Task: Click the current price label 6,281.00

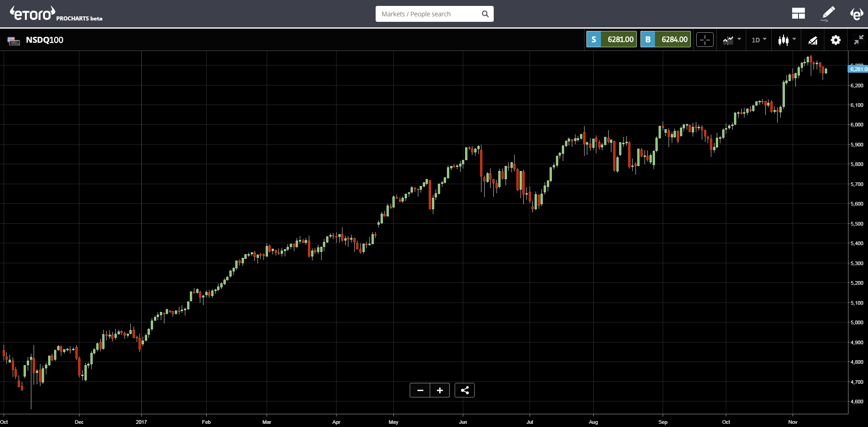Action: (858, 69)
